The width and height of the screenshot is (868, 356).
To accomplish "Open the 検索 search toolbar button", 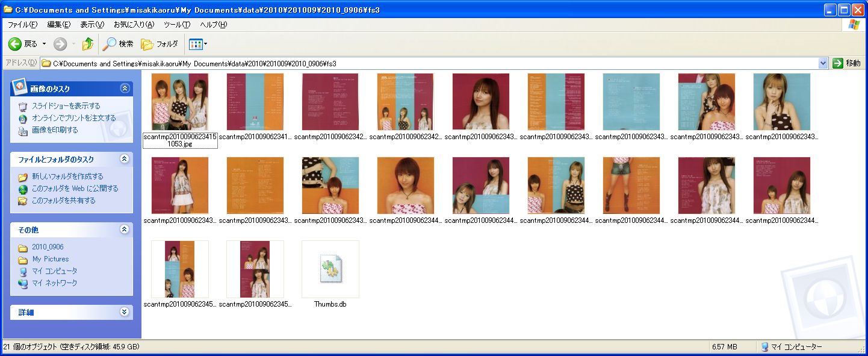I will (118, 44).
